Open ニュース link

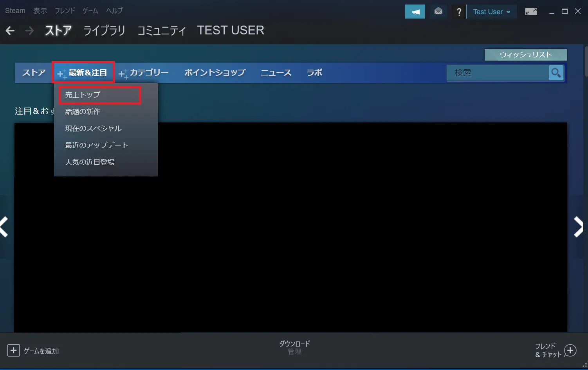(276, 73)
